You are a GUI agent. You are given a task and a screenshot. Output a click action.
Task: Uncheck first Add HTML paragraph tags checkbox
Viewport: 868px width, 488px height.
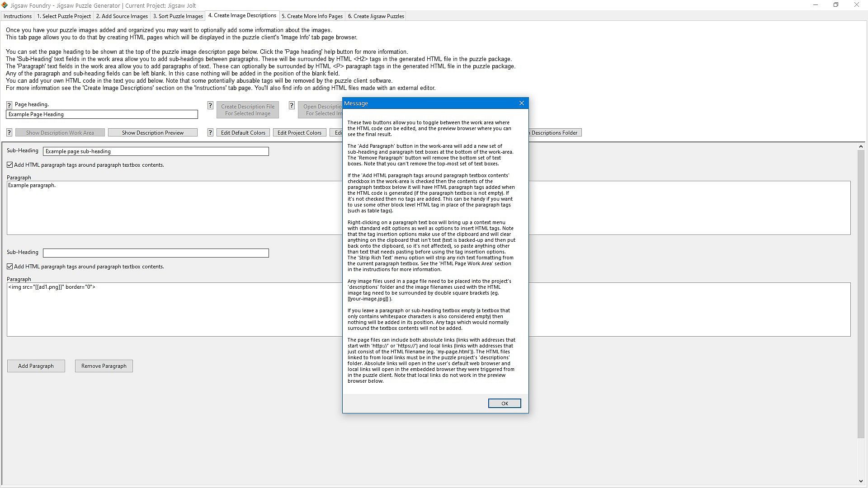[x=10, y=165]
